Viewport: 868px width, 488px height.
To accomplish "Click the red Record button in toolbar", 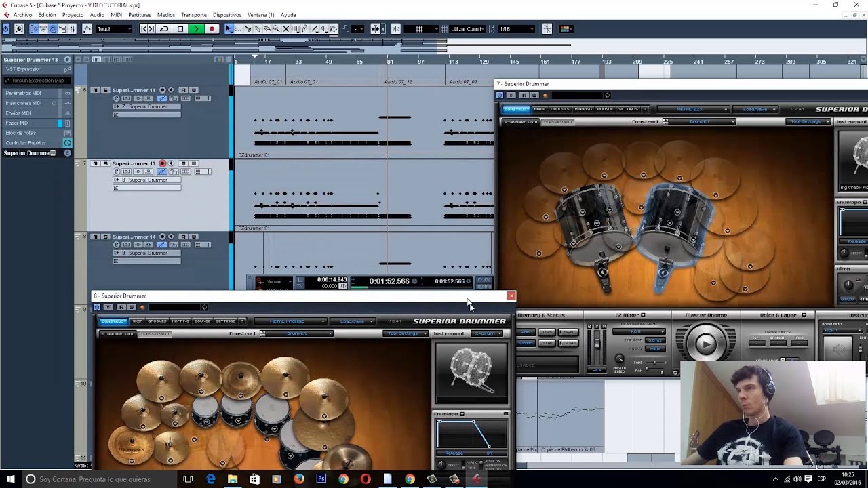I will pyautogui.click(x=212, y=29).
